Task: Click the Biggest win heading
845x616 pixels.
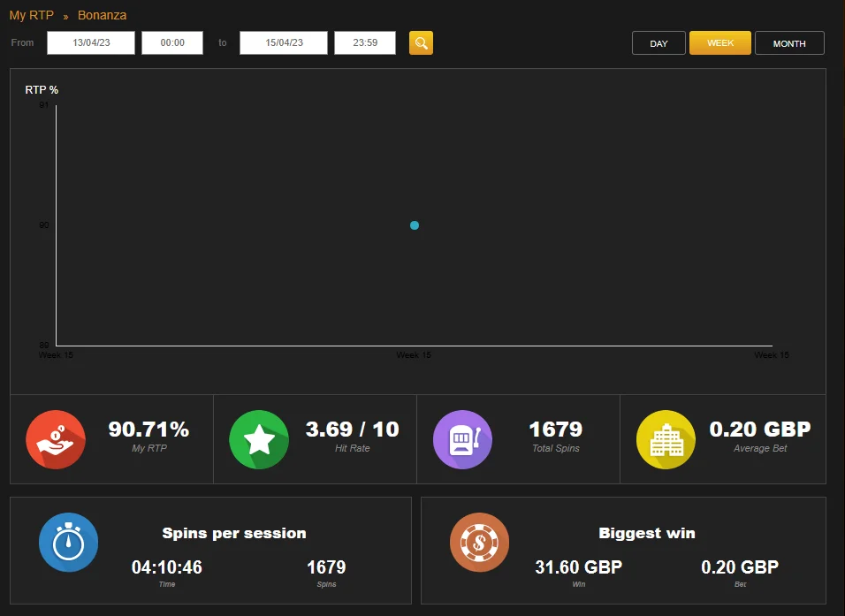Action: (x=647, y=533)
